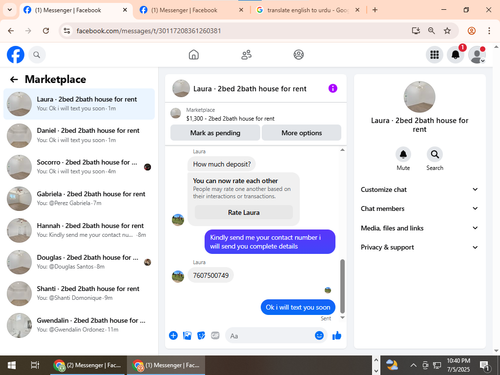
Task: Open Socorro's conversation in the list
Action: point(79,167)
